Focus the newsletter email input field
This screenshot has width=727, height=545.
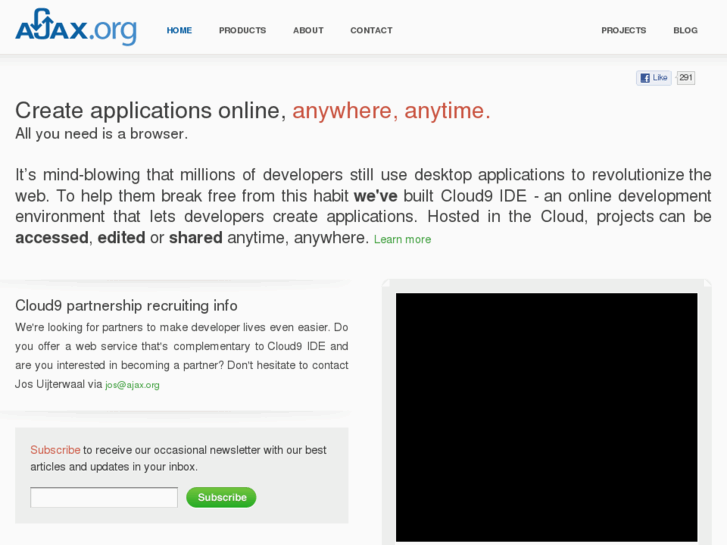click(104, 497)
